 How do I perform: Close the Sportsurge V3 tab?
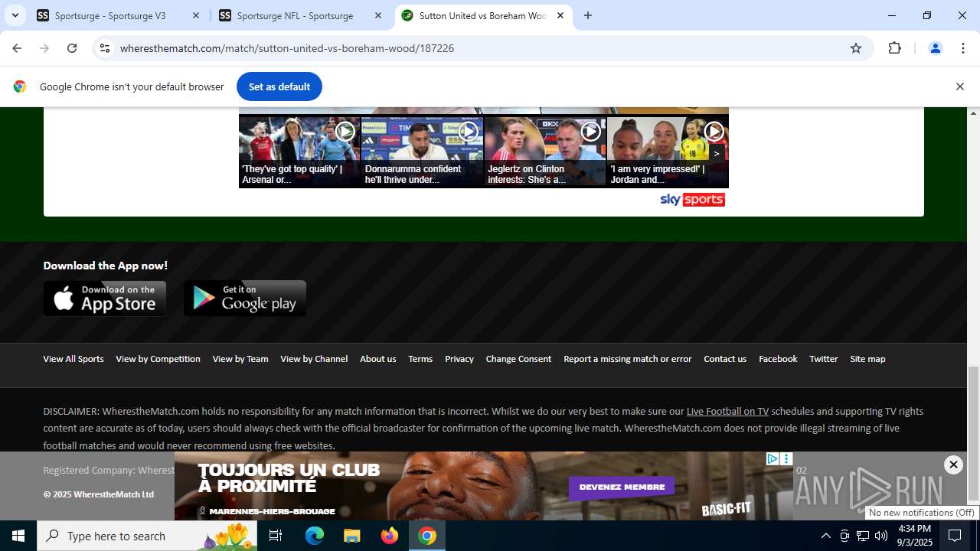(196, 15)
